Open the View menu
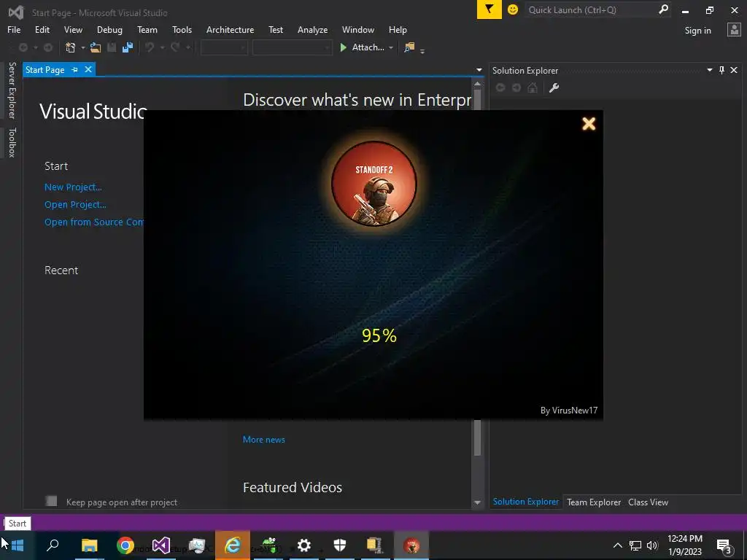 73,29
